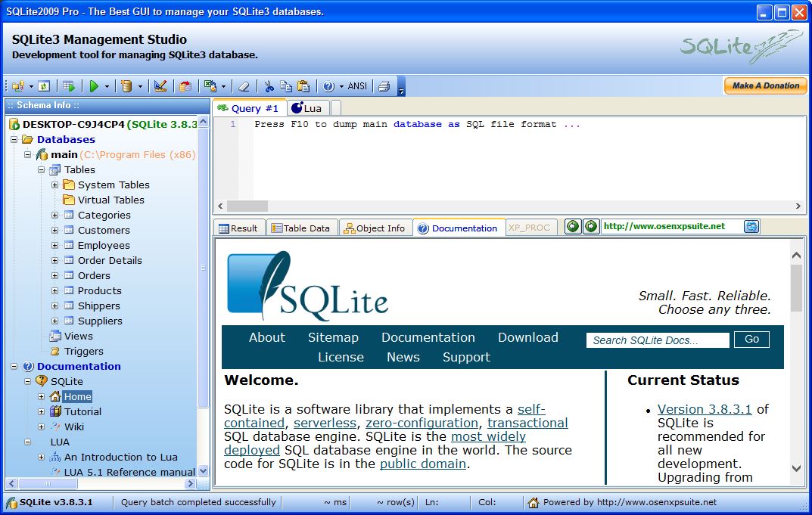Select the Table Data tab
This screenshot has width=812, height=515.
(302, 228)
